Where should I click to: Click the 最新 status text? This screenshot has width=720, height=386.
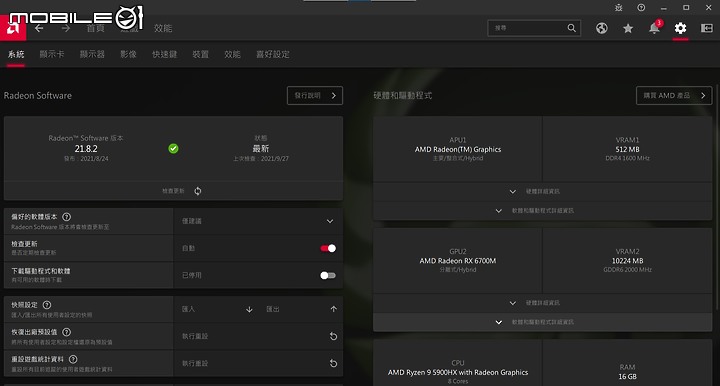pyautogui.click(x=261, y=149)
